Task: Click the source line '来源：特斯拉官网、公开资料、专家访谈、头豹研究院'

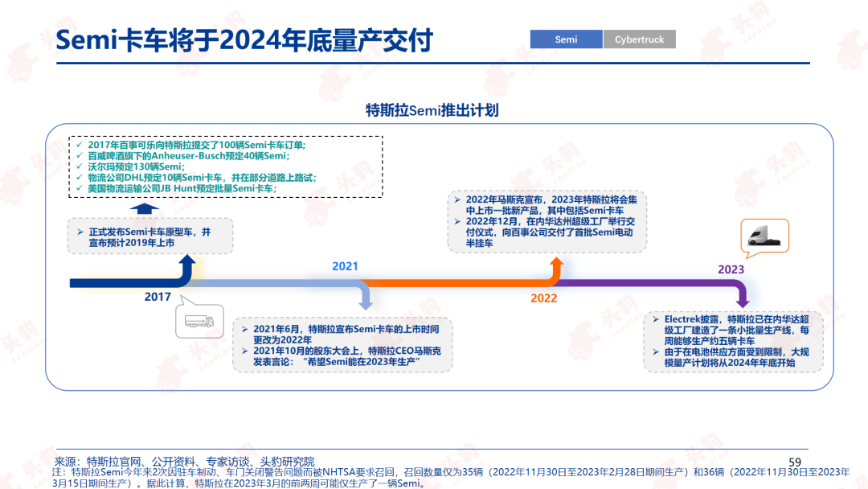Action: click(x=184, y=462)
